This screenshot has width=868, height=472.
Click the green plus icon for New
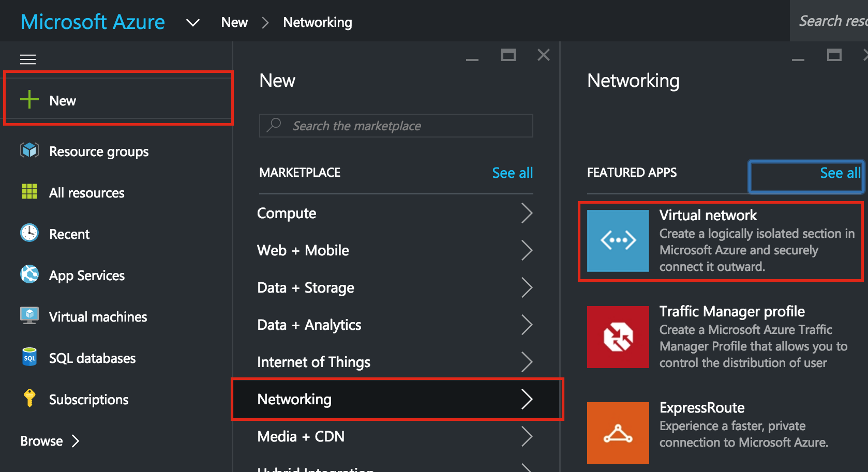pyautogui.click(x=29, y=99)
